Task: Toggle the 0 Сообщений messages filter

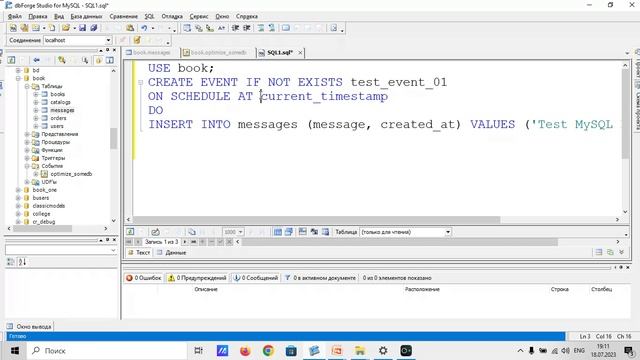Action: [256, 278]
